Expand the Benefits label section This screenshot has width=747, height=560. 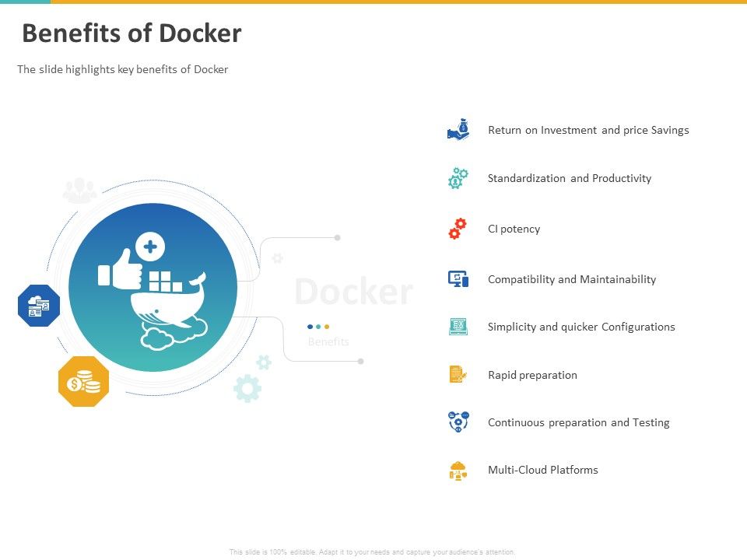coord(329,341)
